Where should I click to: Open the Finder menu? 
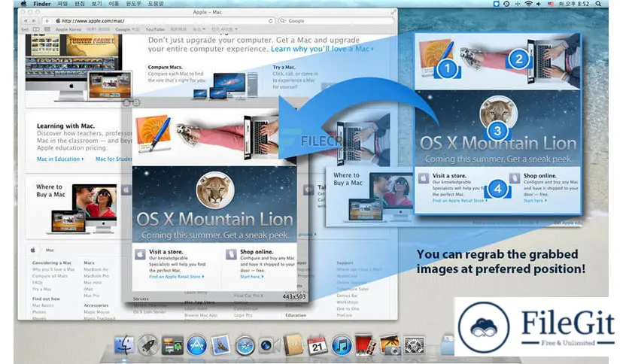[x=41, y=4]
